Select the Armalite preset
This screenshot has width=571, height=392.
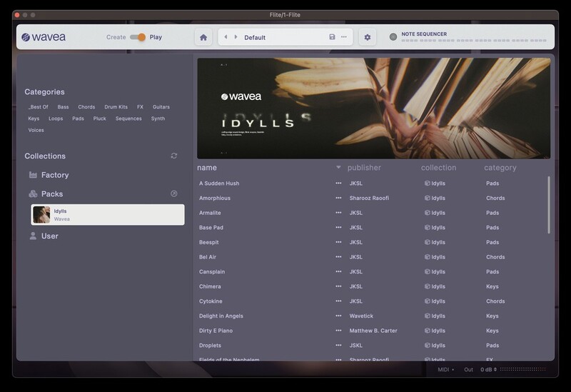pyautogui.click(x=210, y=213)
